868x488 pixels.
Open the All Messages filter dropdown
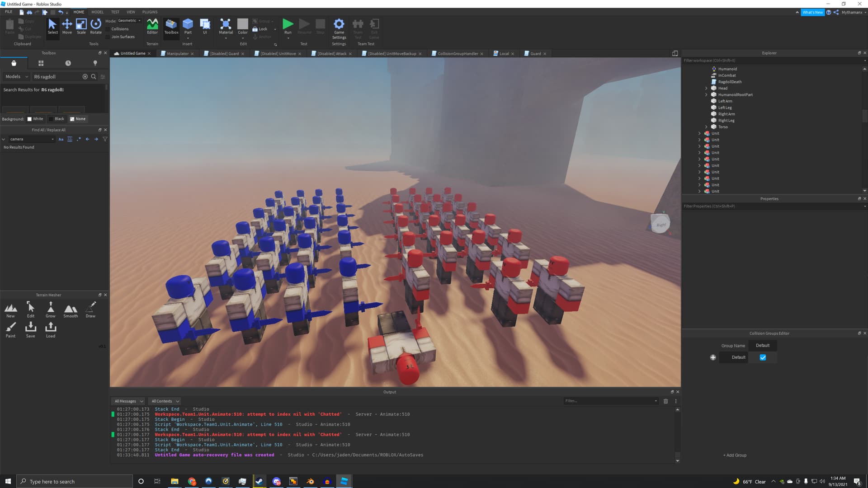(128, 401)
